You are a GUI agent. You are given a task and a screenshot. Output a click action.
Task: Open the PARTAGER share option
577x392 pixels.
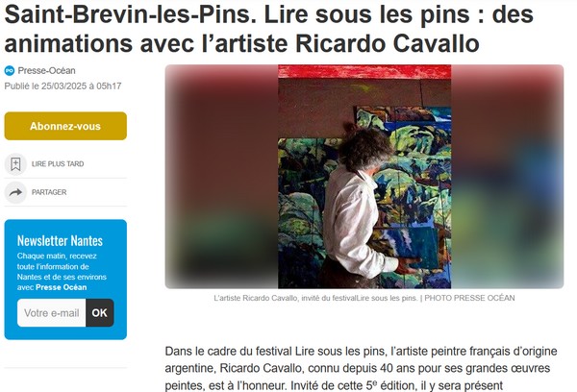tap(49, 192)
